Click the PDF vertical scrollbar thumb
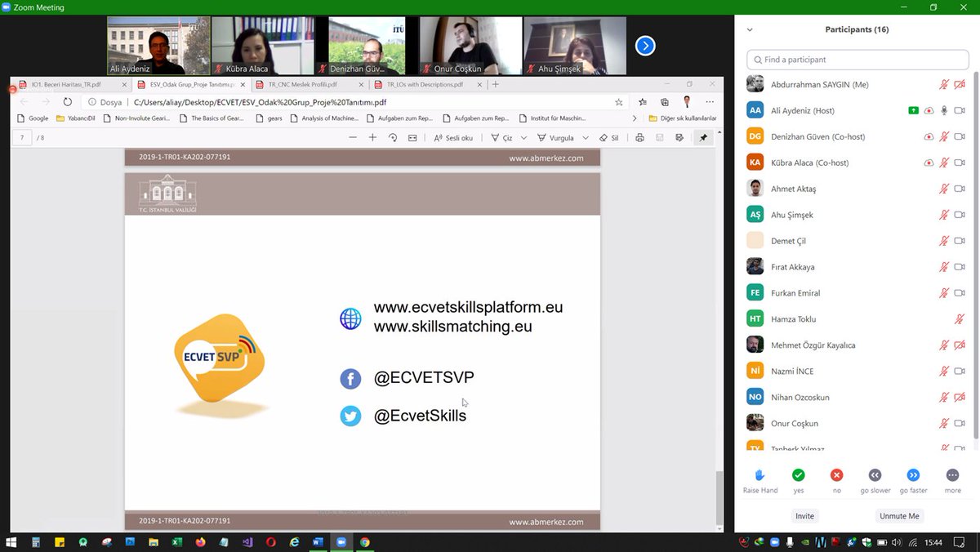This screenshot has height=552, width=980. pyautogui.click(x=719, y=499)
